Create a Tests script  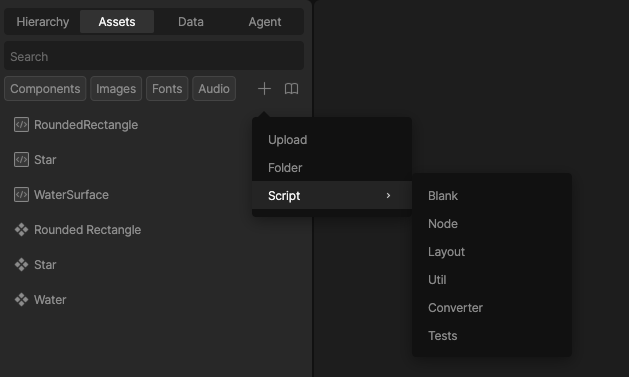tap(492, 336)
